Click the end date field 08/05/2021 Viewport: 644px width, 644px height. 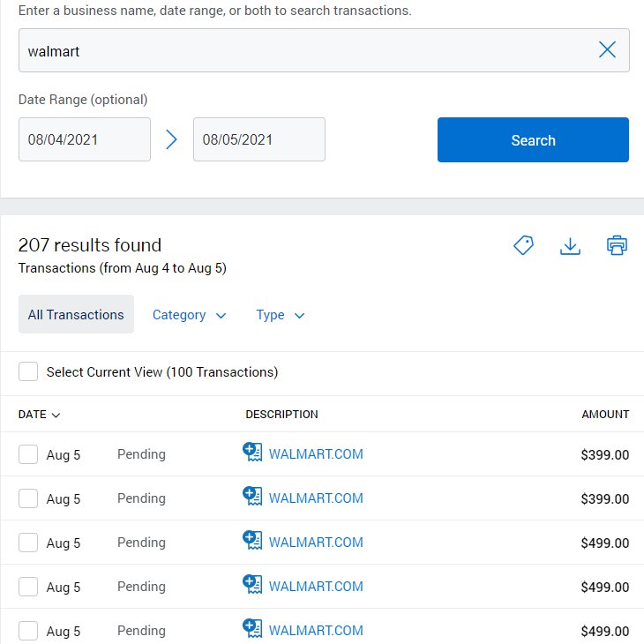click(259, 139)
